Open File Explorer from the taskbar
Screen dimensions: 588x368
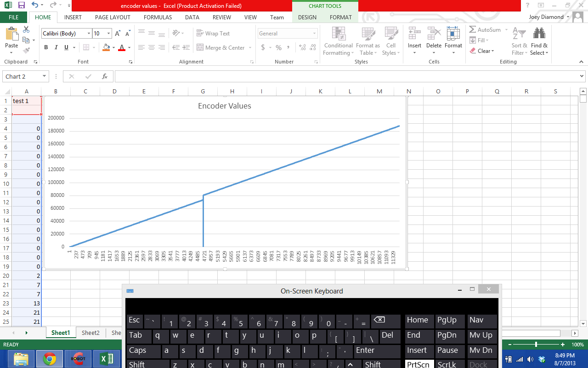[x=21, y=359]
